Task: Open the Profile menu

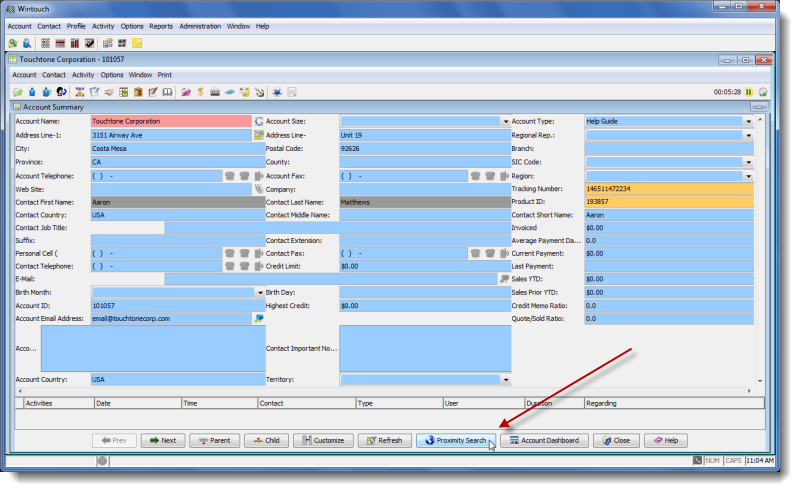Action: pos(76,26)
